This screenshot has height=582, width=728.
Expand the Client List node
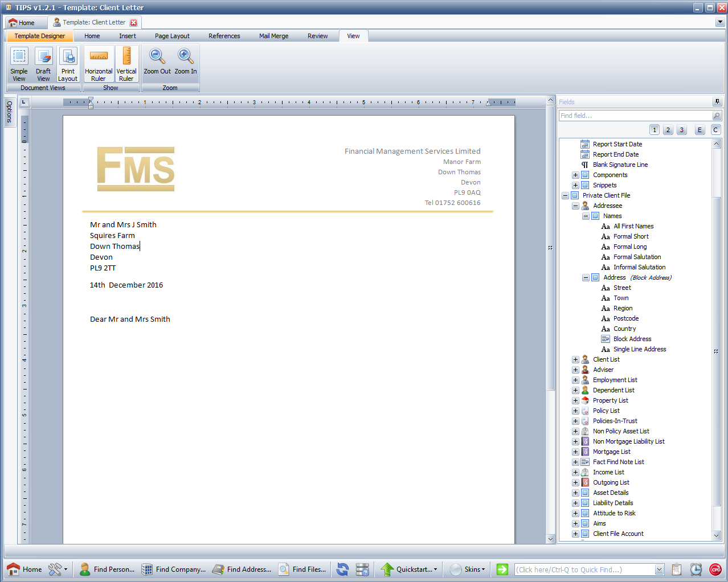pos(575,360)
